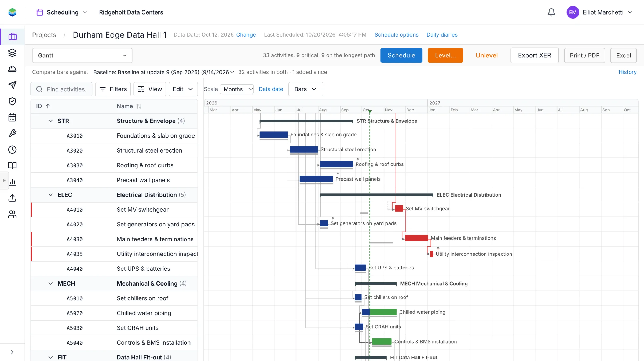Open Daily diaries link
The width and height of the screenshot is (644, 361).
point(442,35)
